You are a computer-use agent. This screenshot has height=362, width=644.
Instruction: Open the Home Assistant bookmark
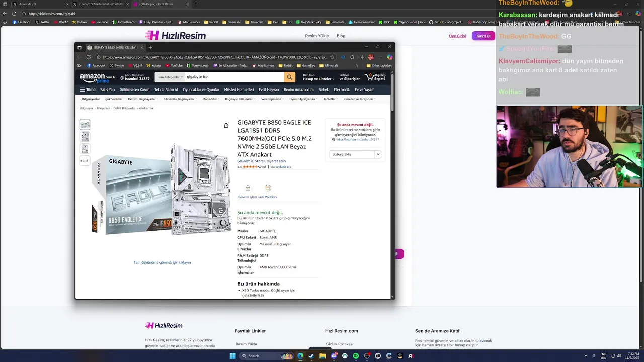click(x=361, y=22)
